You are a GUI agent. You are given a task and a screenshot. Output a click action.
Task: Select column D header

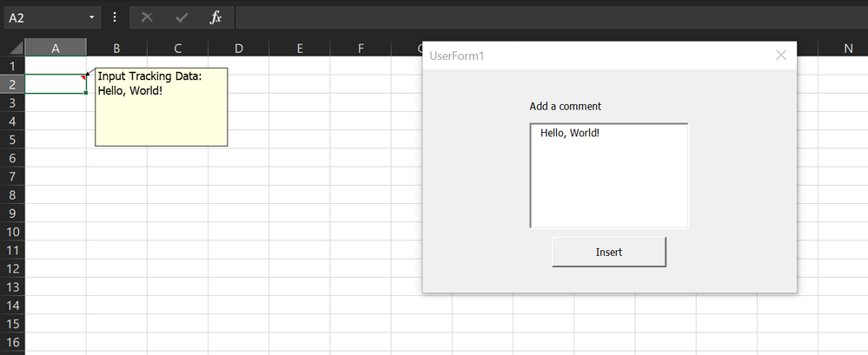click(239, 48)
